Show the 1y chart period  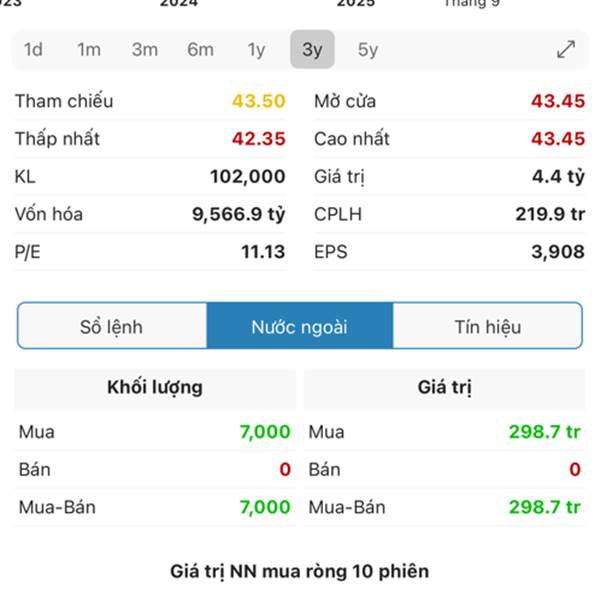[x=257, y=49]
